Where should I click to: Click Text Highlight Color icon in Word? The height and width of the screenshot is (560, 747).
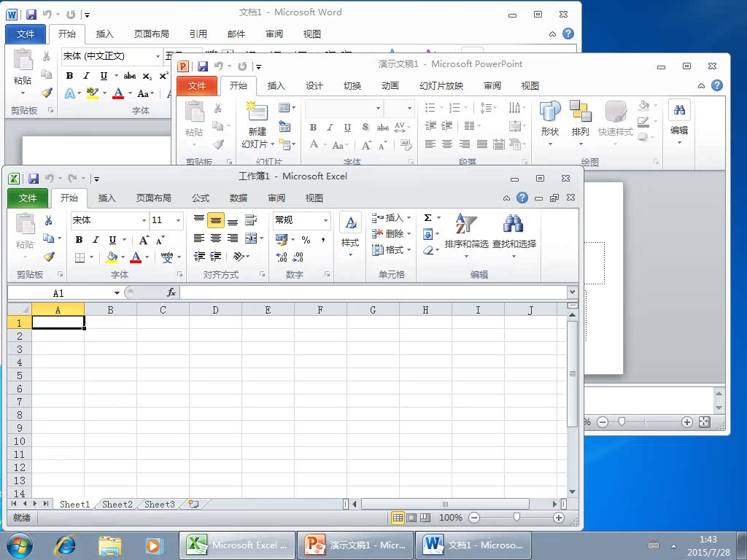pos(92,93)
